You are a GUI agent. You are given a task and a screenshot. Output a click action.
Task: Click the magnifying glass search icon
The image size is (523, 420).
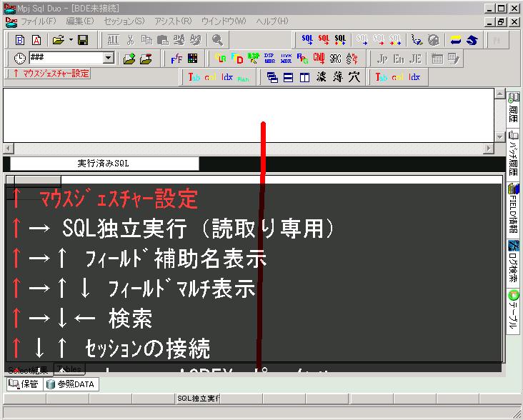coord(217,40)
